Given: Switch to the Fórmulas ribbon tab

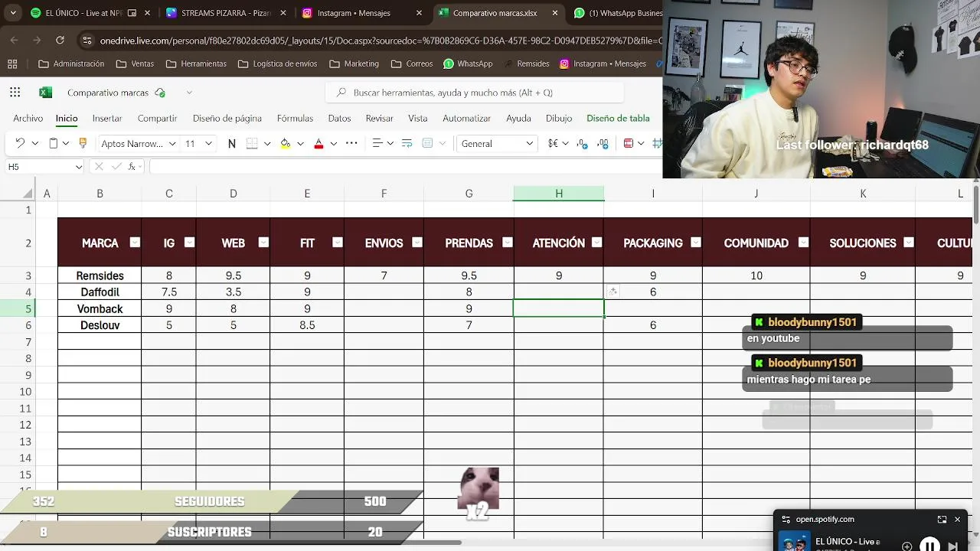Looking at the screenshot, I should click(x=295, y=118).
